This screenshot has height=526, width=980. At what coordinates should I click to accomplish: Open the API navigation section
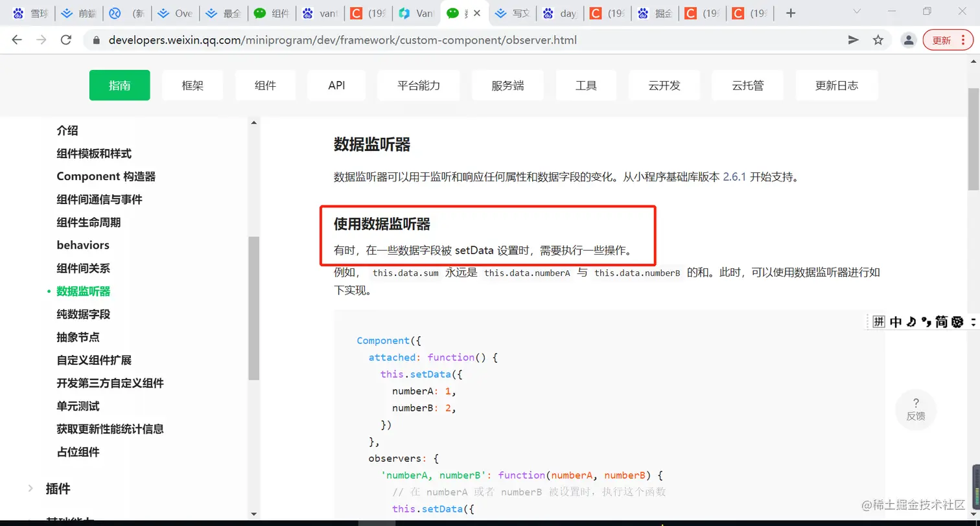point(336,85)
